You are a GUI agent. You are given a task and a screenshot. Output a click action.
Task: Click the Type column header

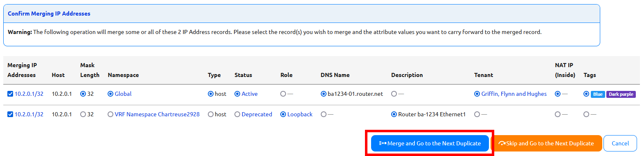pyautogui.click(x=214, y=75)
